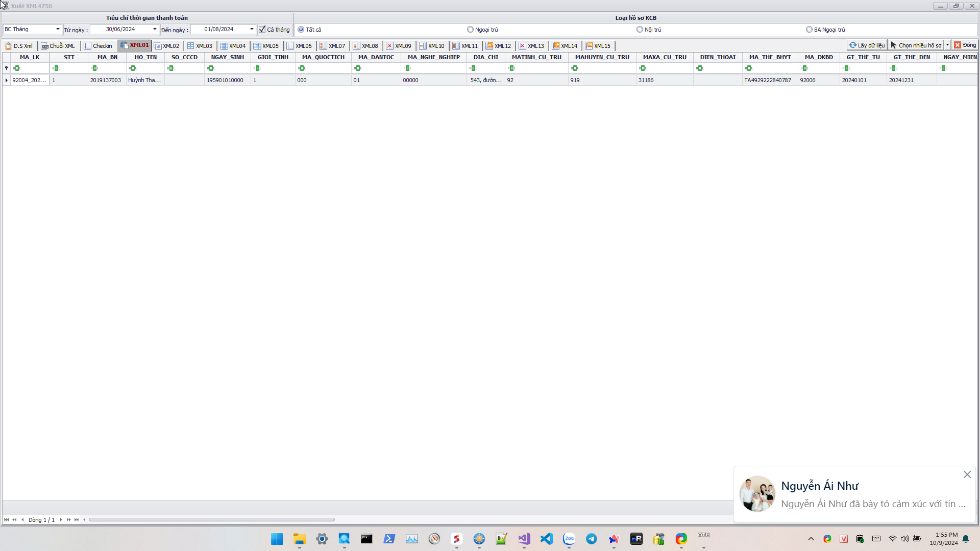Toggle the Cả tháng checkbox

262,30
